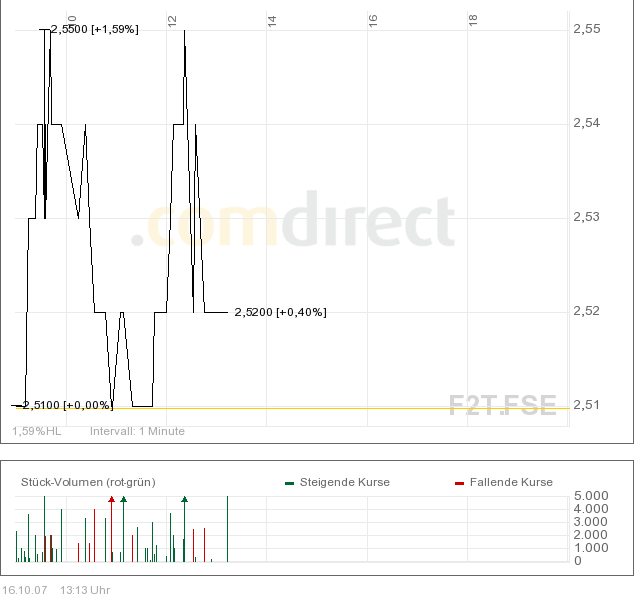This screenshot has height=597, width=634.
Task: Click the 1,59%HL range label
Action: pyautogui.click(x=37, y=431)
